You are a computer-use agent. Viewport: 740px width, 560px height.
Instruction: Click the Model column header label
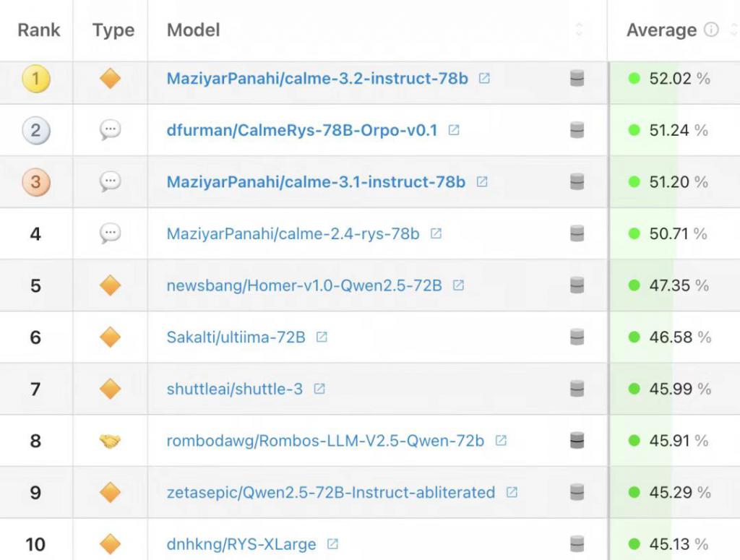pos(194,30)
